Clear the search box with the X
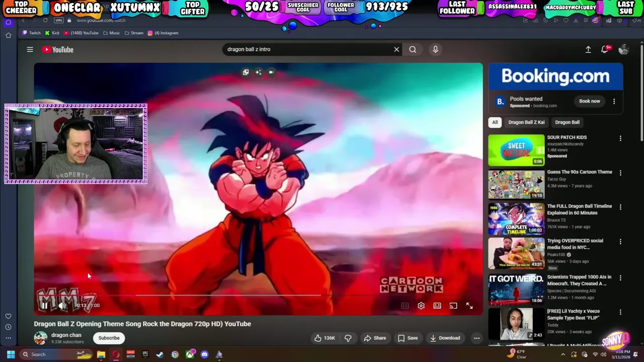This screenshot has height=362, width=644. pyautogui.click(x=396, y=49)
